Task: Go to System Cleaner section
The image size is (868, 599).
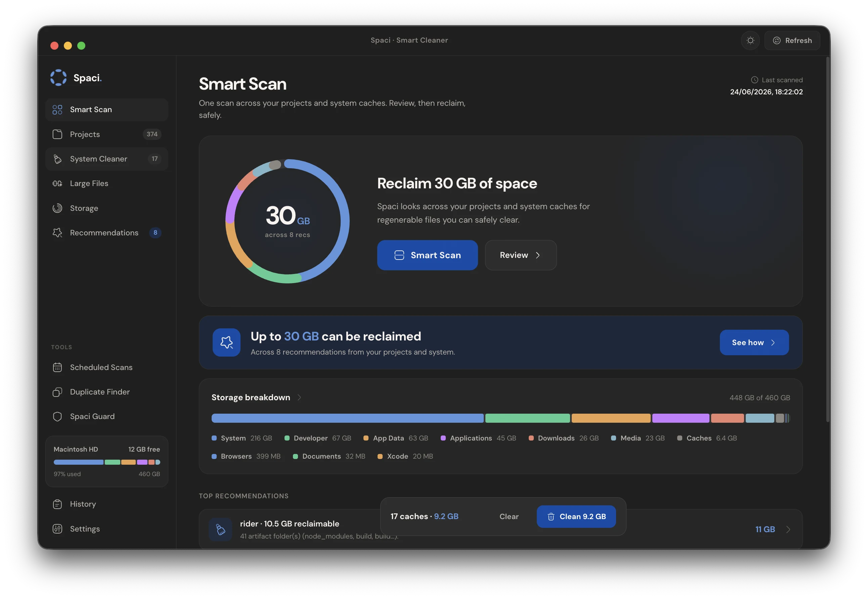Action: 106,159
